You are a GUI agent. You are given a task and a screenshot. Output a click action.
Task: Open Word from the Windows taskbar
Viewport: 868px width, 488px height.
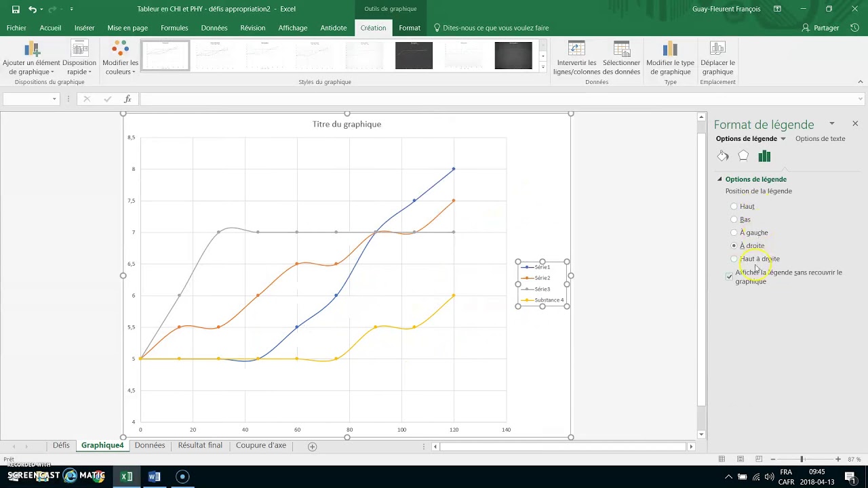coord(154,476)
